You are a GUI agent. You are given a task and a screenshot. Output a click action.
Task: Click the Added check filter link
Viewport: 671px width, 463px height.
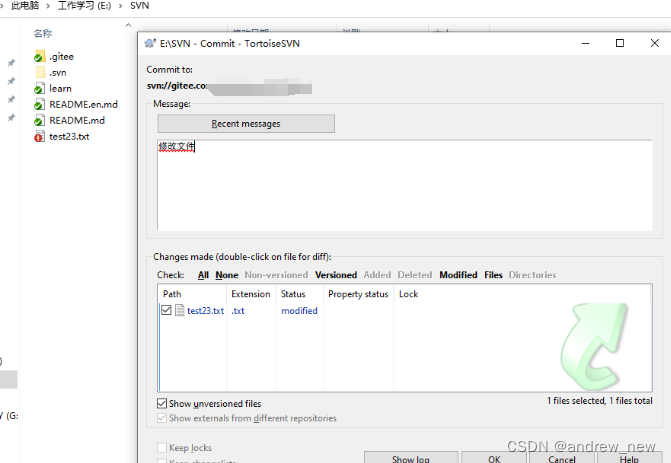(x=377, y=275)
